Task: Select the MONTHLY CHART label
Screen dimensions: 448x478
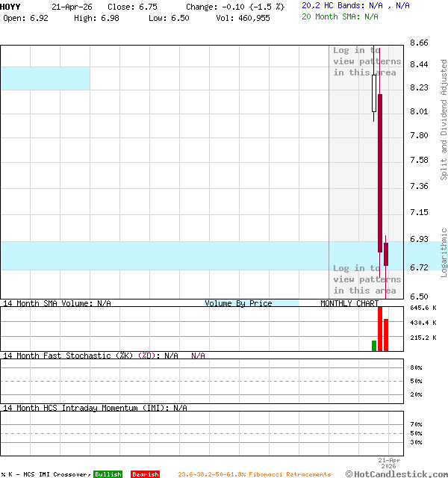Action: click(x=349, y=303)
